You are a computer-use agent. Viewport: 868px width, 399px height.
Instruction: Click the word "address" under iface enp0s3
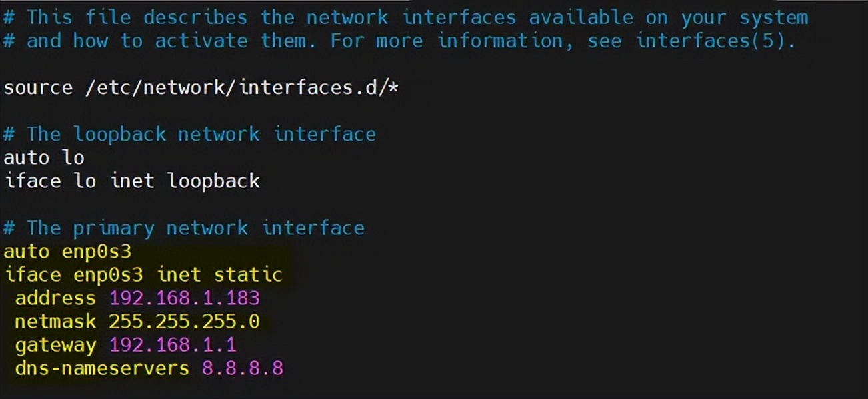(55, 298)
